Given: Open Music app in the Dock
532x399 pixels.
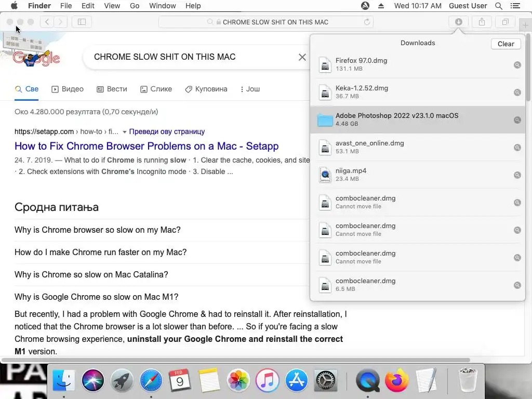Looking at the screenshot, I should point(268,380).
